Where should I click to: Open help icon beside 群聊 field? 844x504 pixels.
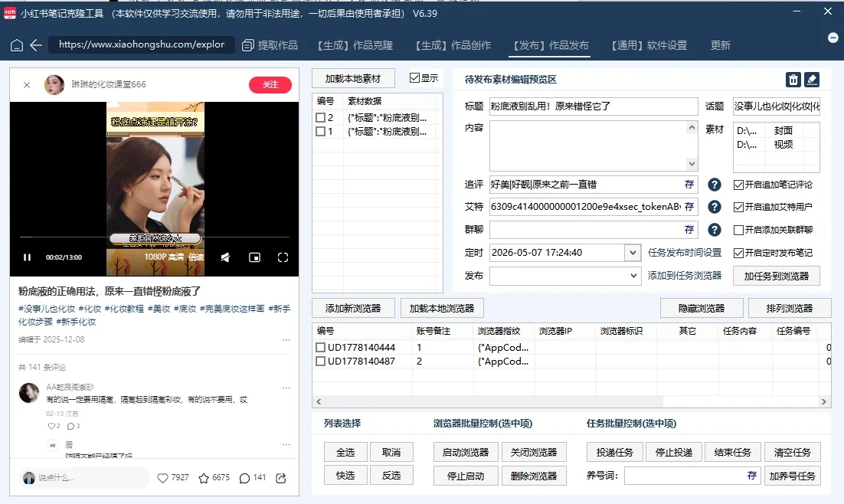715,230
